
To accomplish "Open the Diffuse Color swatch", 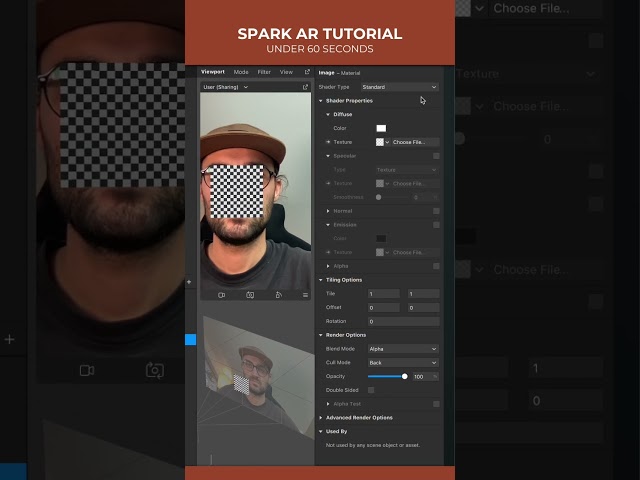I will 381,128.
